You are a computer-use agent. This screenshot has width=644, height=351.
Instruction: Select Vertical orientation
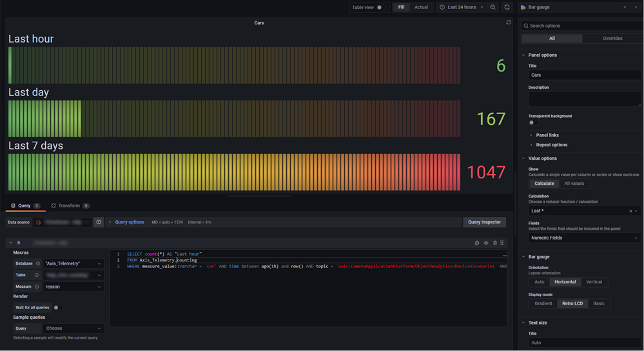pyautogui.click(x=594, y=282)
